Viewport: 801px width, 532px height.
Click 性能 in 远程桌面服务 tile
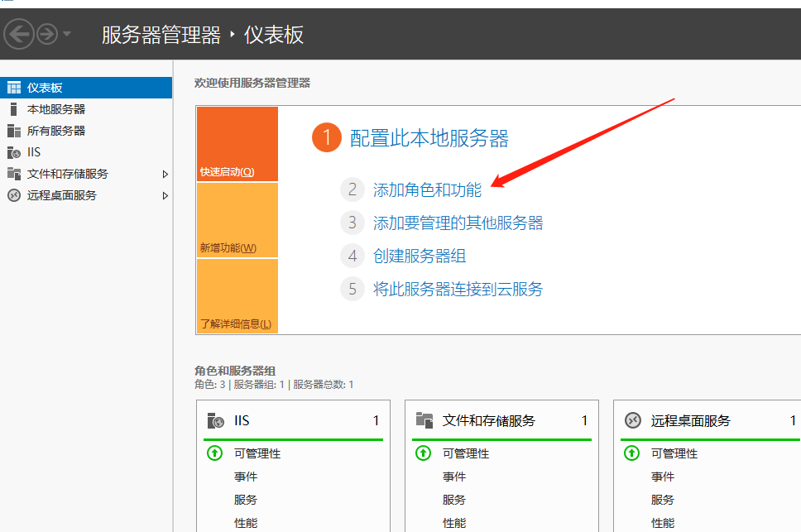tap(663, 523)
